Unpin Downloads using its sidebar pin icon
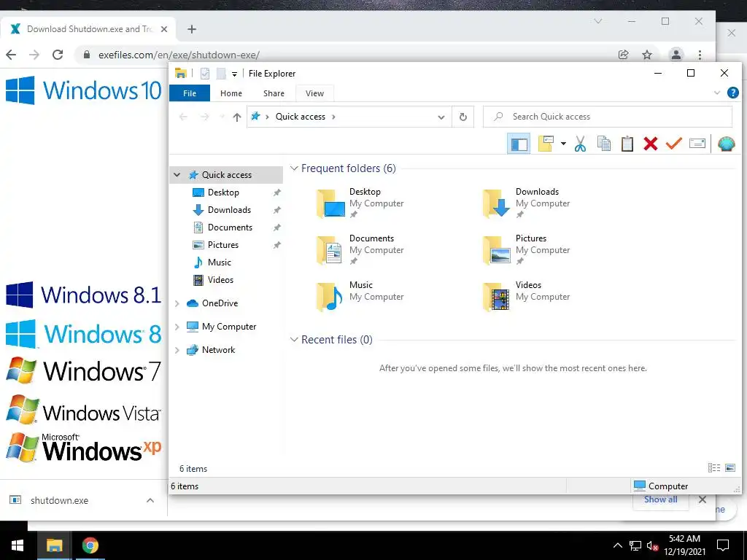This screenshot has width=747, height=560. (x=276, y=210)
